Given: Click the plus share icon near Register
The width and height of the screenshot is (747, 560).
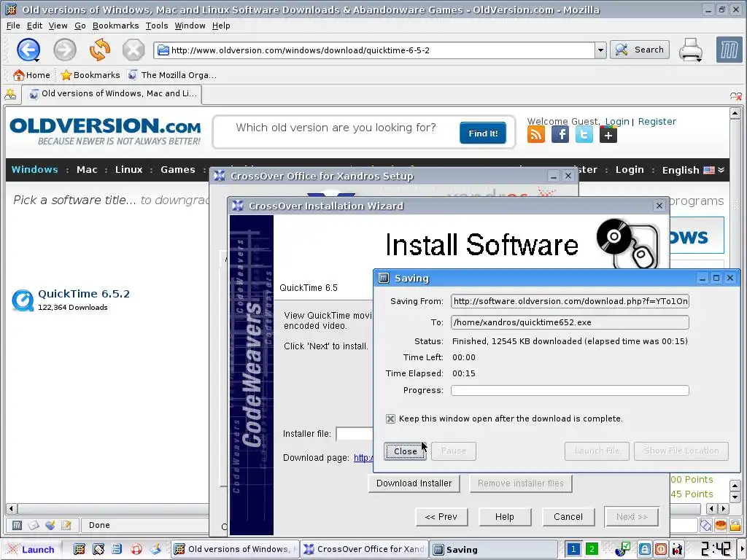Looking at the screenshot, I should click(608, 135).
